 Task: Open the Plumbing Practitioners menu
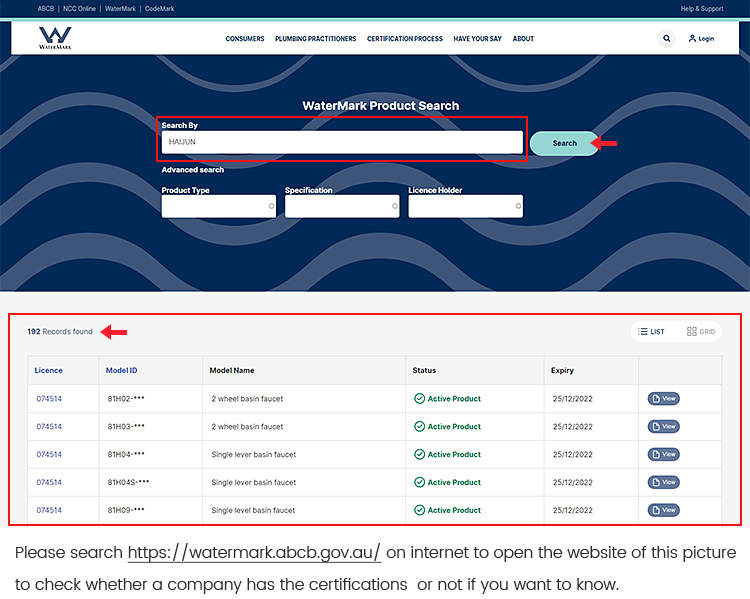coord(315,39)
